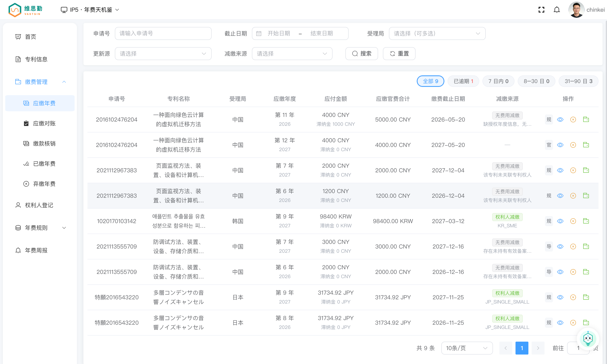This screenshot has height=364, width=607.
Task: Select the 已逾期 1 filter tab
Action: 463,81
